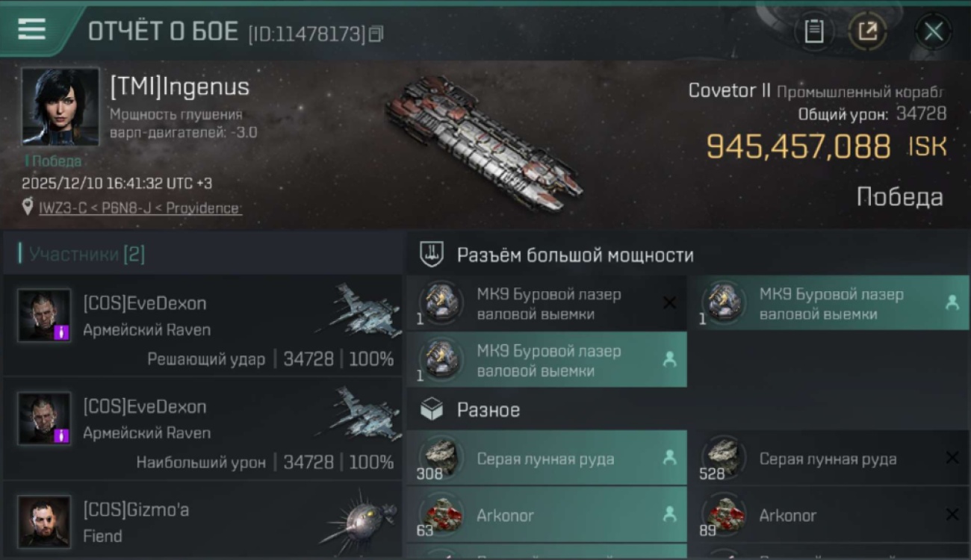Open the IWZ3-C Providence location link
Viewport: 971px width, 560px height.
pos(140,208)
